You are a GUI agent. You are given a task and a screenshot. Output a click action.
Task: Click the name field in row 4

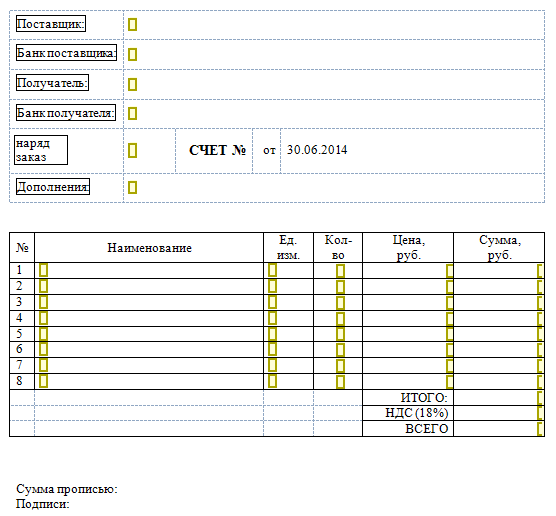[x=43, y=318]
